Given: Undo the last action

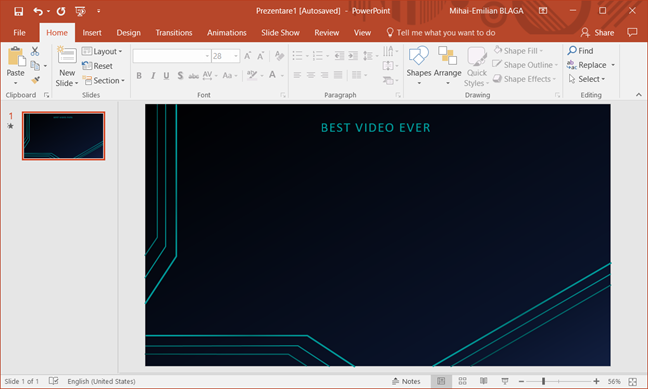Looking at the screenshot, I should (38, 11).
